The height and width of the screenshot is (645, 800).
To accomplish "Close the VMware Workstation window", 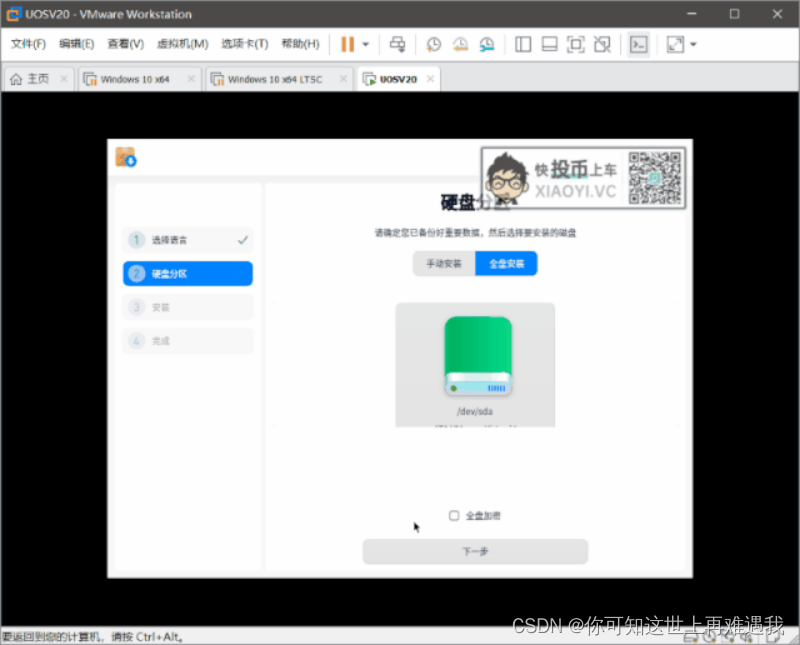I will [777, 14].
